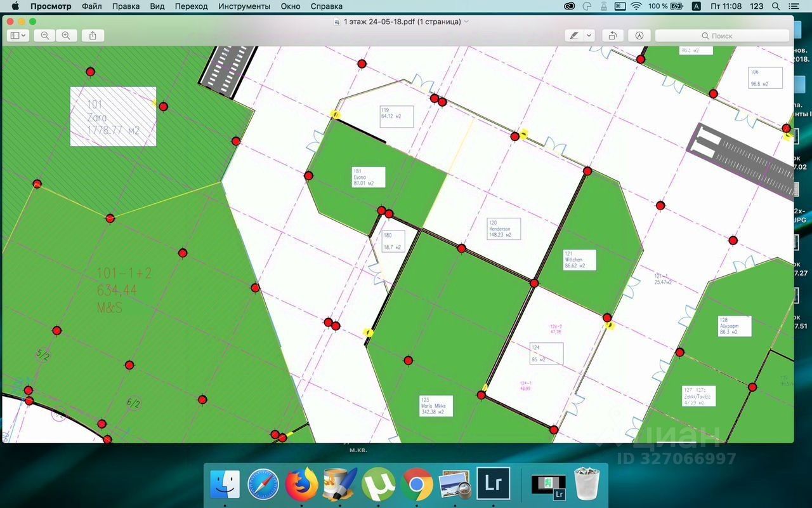812x508 pixels.
Task: Open the 123 user account menu
Action: click(x=756, y=6)
